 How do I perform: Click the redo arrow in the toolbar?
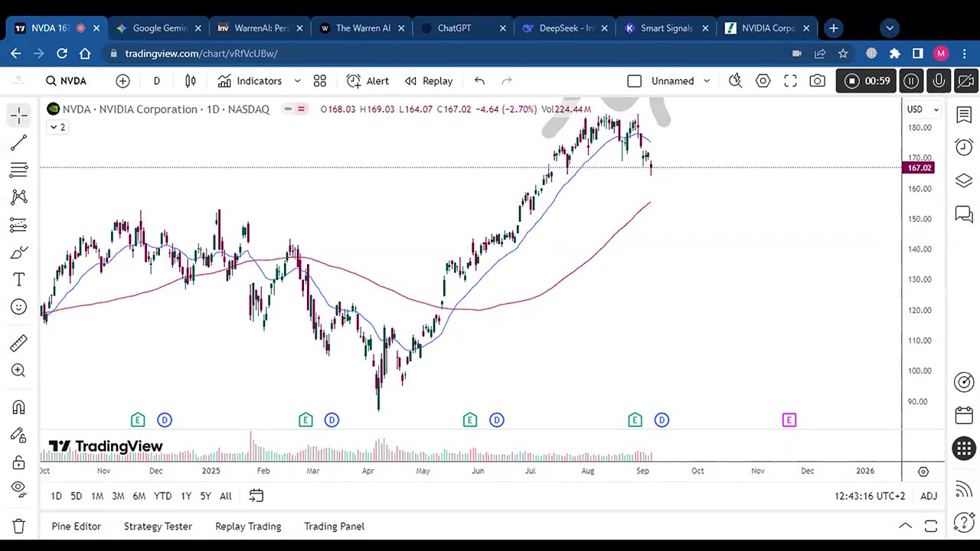tap(506, 80)
